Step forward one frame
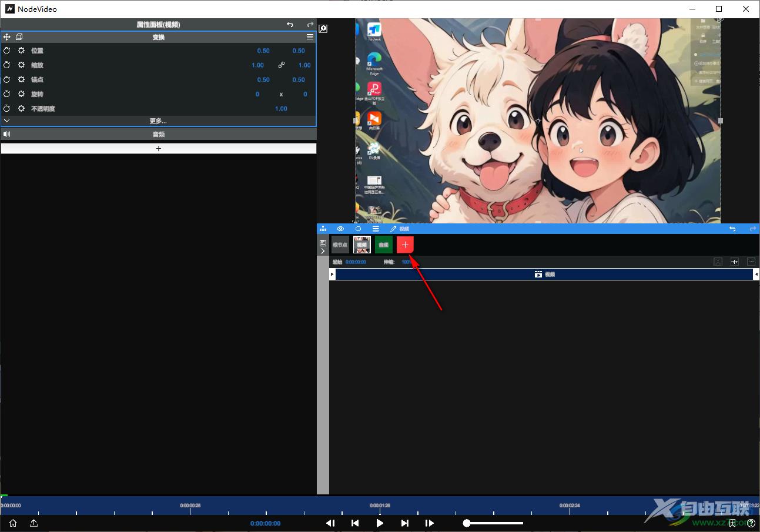This screenshot has width=760, height=532. 430,523
